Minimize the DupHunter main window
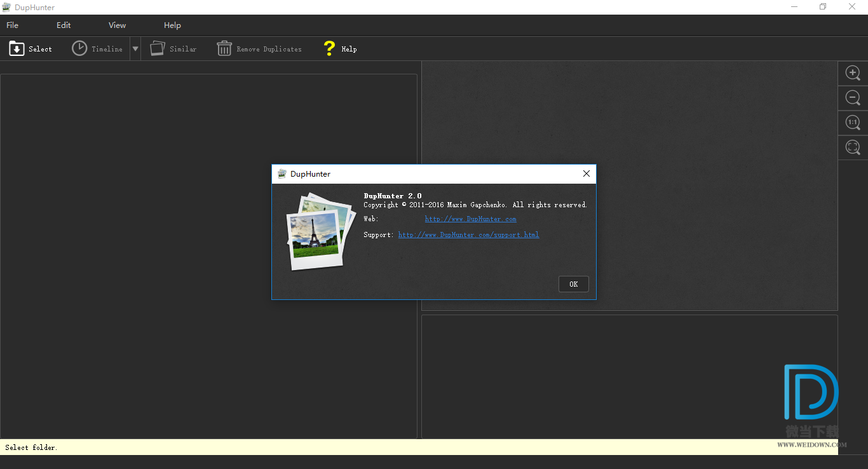This screenshot has height=469, width=868. [794, 7]
